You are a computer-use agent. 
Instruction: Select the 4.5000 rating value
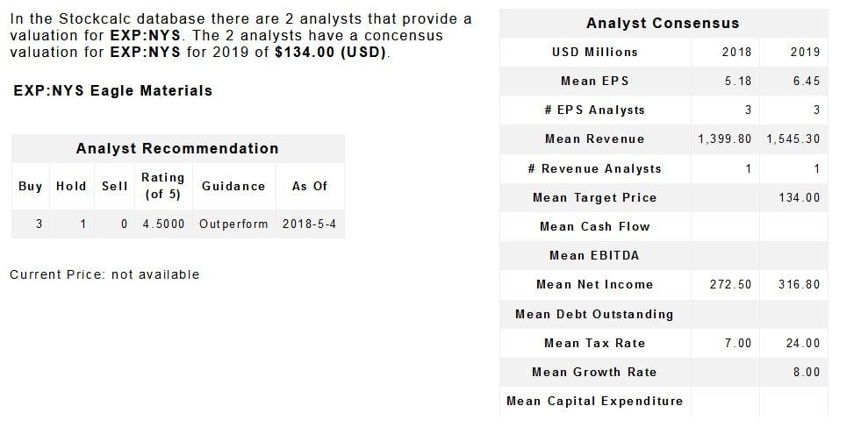pos(162,224)
